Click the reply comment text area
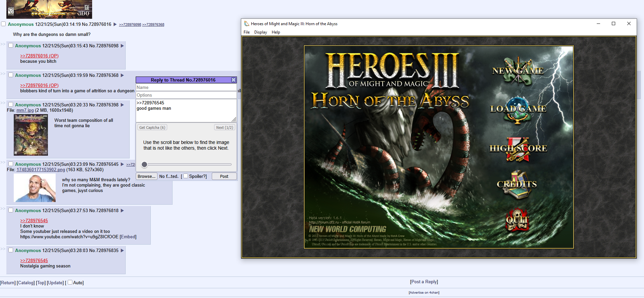Viewport: 644px width, 298px height. click(186, 111)
